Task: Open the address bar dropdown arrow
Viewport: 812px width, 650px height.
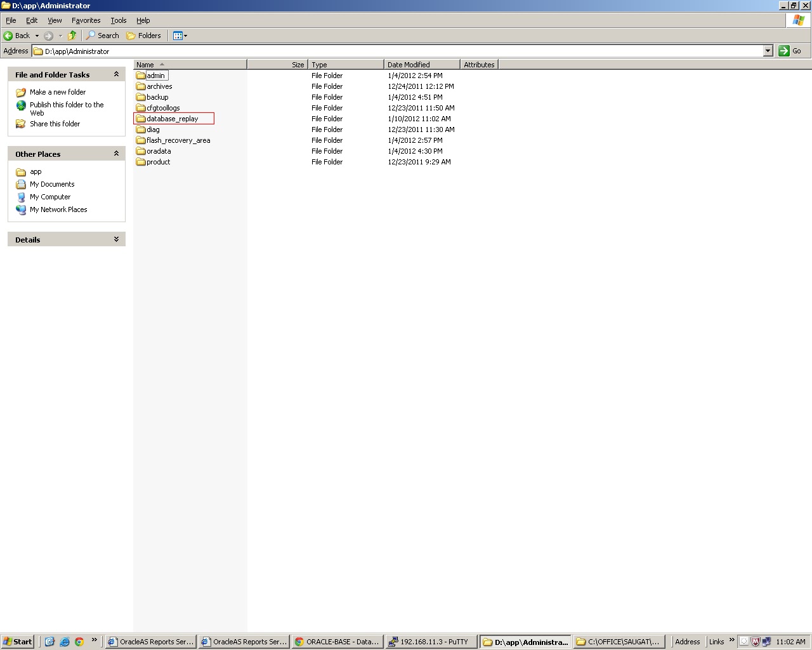Action: click(768, 51)
